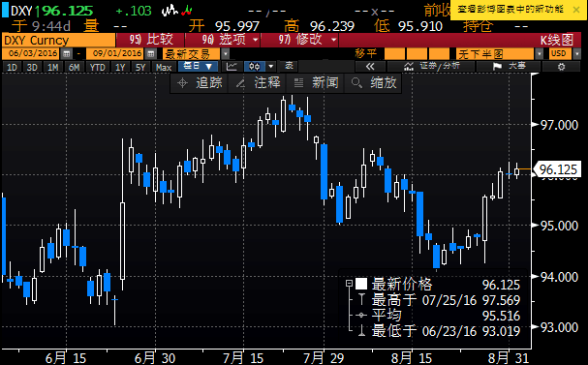The height and width of the screenshot is (365, 588).
Task: Open 证券/分析 securities analysis button
Action: 432,67
